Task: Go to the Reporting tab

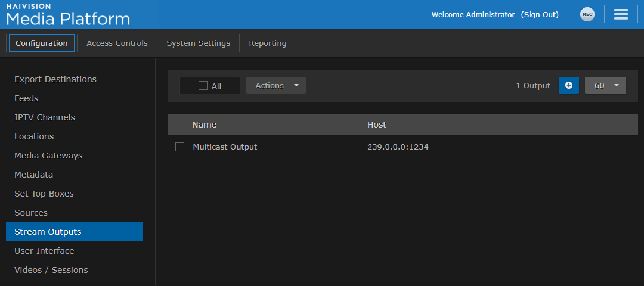Action: click(267, 43)
